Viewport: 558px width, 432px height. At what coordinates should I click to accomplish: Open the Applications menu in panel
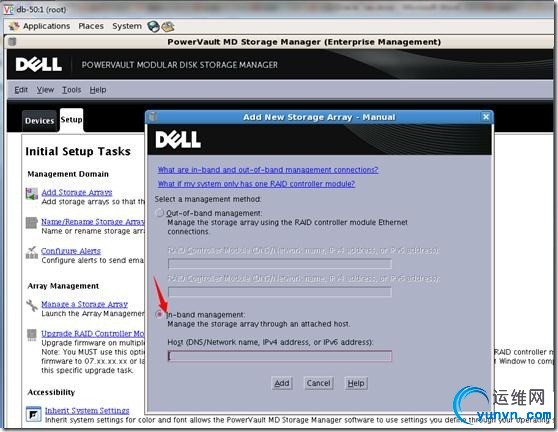tap(47, 26)
